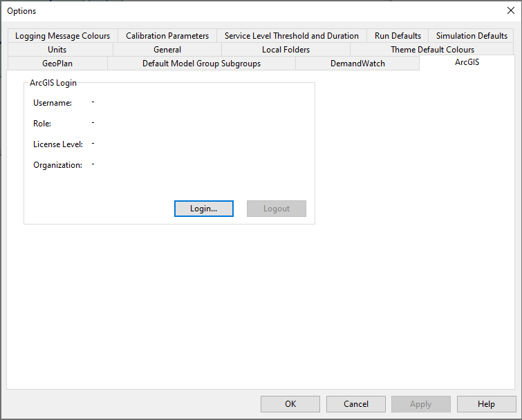Confirm the dialog with OK
Image resolution: width=522 pixels, height=420 pixels.
point(290,403)
